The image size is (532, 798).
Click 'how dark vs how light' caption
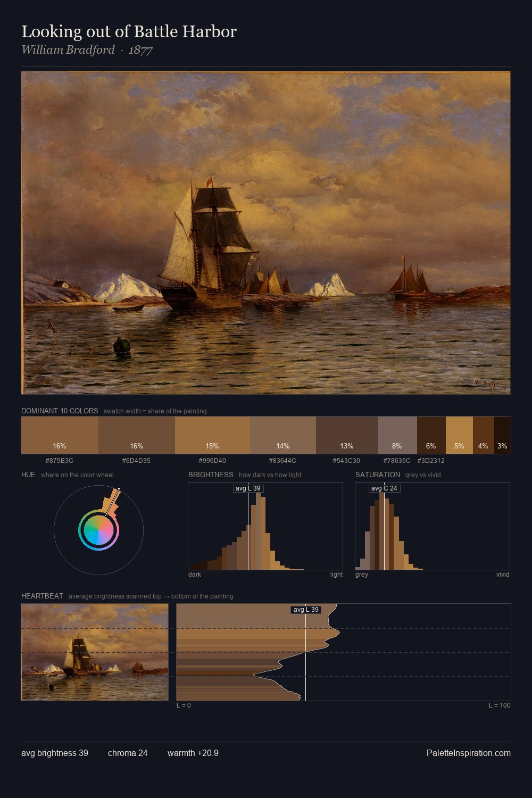(x=270, y=475)
